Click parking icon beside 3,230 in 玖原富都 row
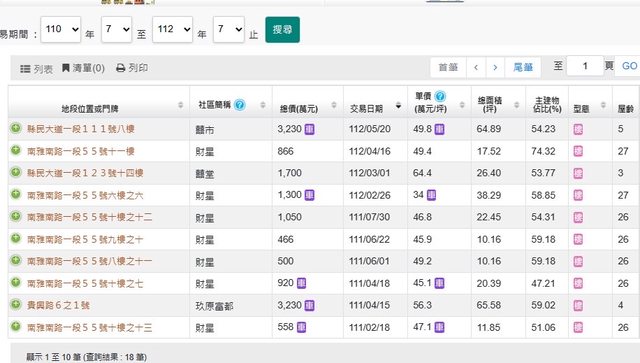The height and width of the screenshot is (363, 640). click(309, 305)
